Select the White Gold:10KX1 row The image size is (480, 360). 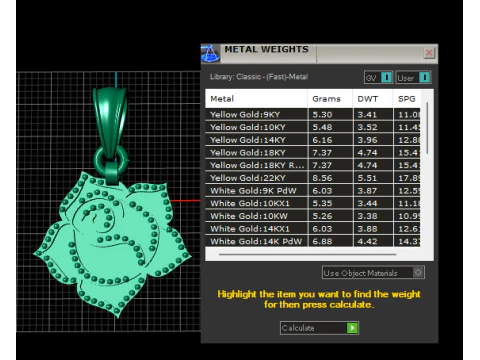coord(313,203)
